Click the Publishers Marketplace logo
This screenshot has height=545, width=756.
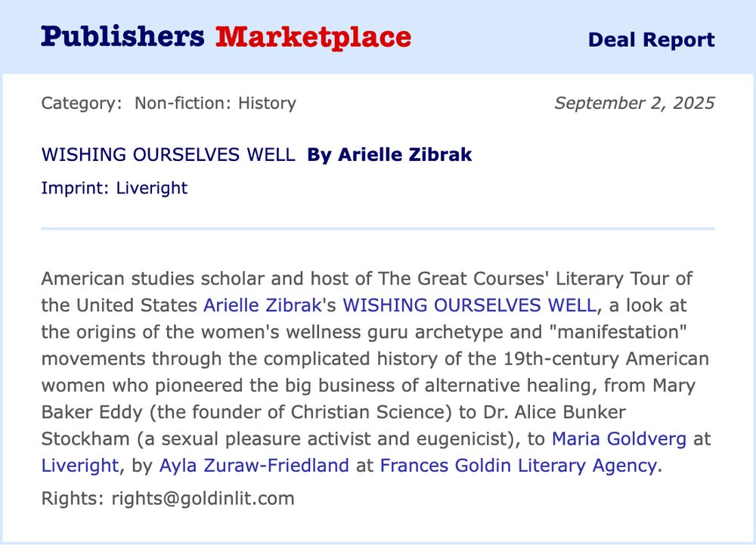226,38
